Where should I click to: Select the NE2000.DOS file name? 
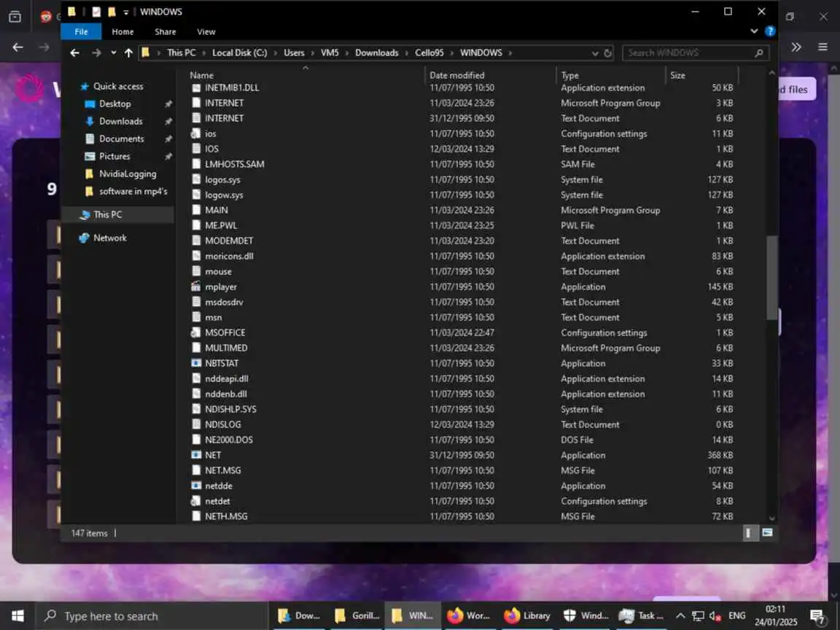[x=229, y=440]
